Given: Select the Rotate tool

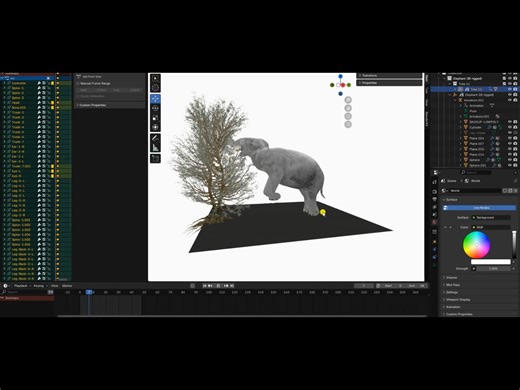Looking at the screenshot, I should coord(155,108).
